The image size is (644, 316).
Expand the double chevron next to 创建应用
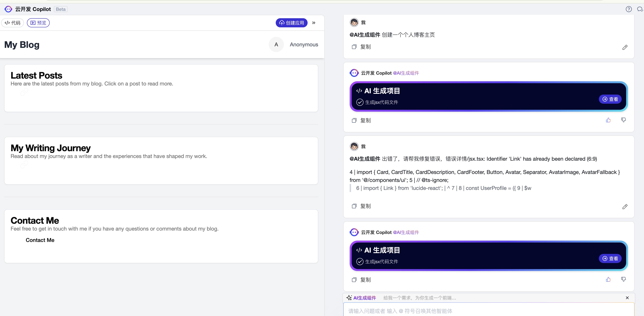314,23
